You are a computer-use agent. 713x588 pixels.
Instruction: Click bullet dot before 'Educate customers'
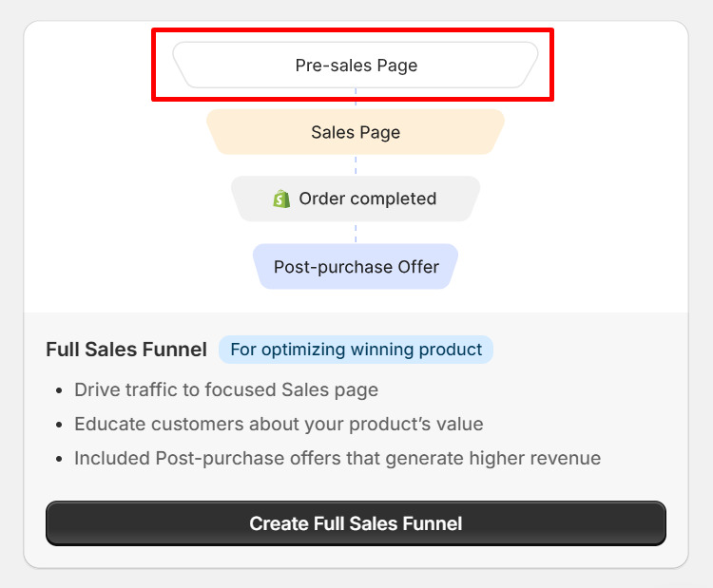59,425
